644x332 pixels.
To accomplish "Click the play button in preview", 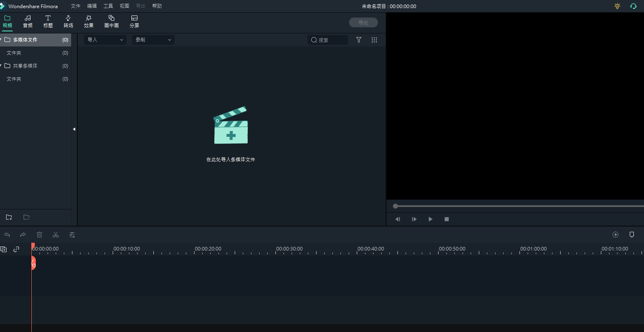I will click(x=430, y=219).
